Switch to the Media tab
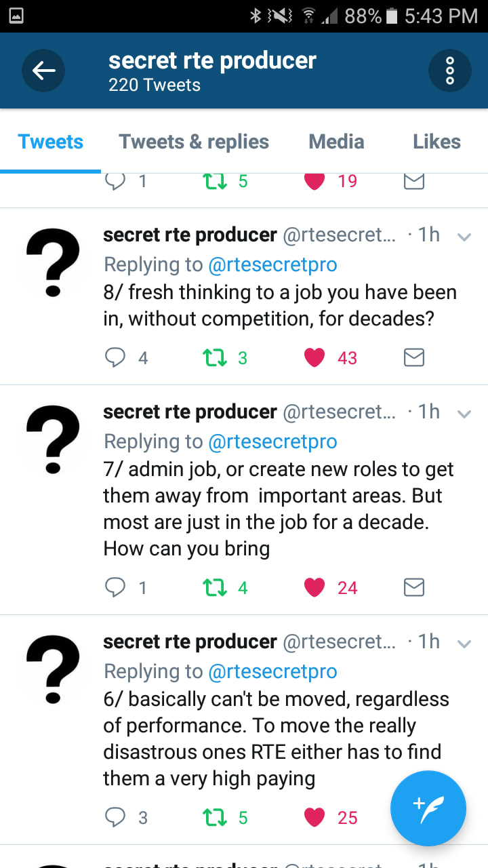Viewport: 488px width, 868px height. 336,142
